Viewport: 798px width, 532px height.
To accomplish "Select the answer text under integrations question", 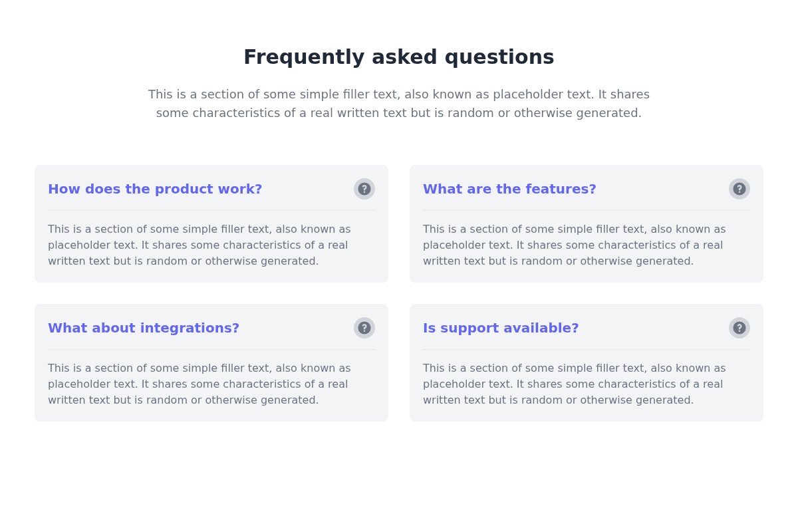I will (199, 384).
